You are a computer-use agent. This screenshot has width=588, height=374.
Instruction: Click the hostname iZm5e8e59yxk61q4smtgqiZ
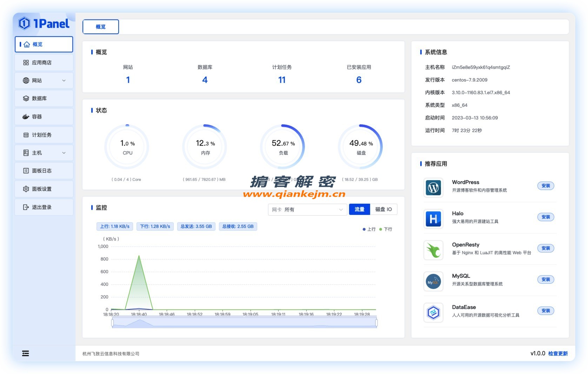481,67
